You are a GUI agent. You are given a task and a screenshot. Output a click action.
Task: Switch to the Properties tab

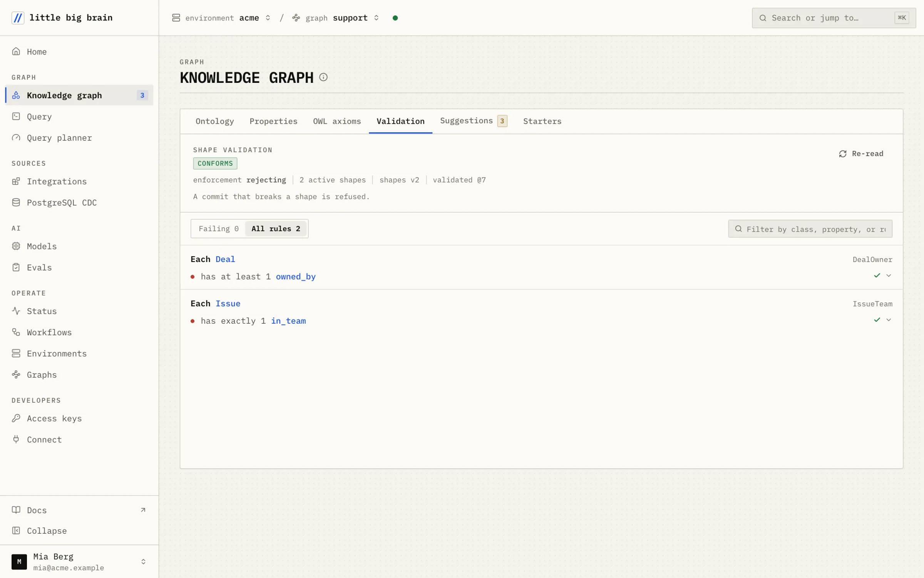(273, 121)
